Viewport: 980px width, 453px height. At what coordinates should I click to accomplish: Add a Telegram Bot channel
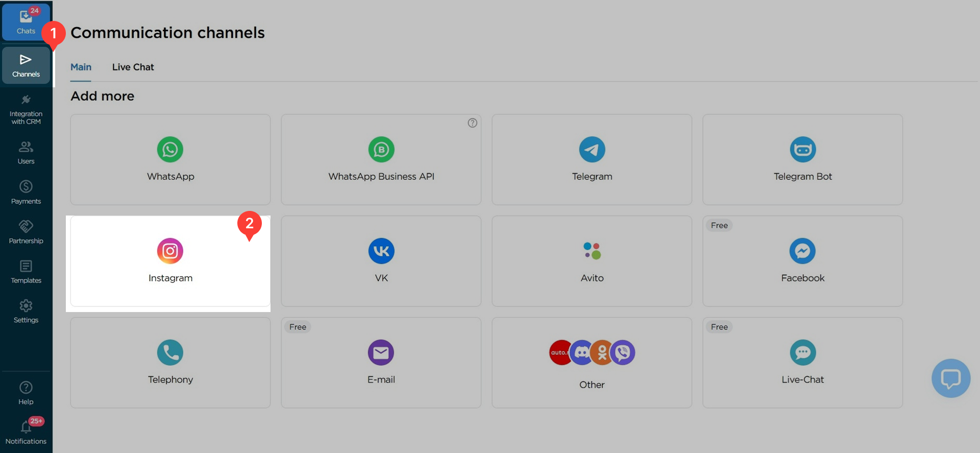[x=803, y=159]
